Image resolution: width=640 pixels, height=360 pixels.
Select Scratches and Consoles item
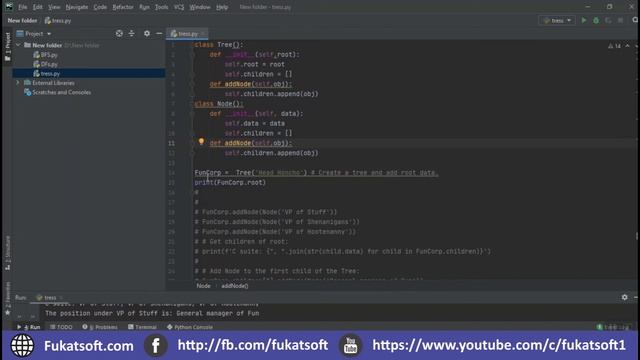[58, 92]
